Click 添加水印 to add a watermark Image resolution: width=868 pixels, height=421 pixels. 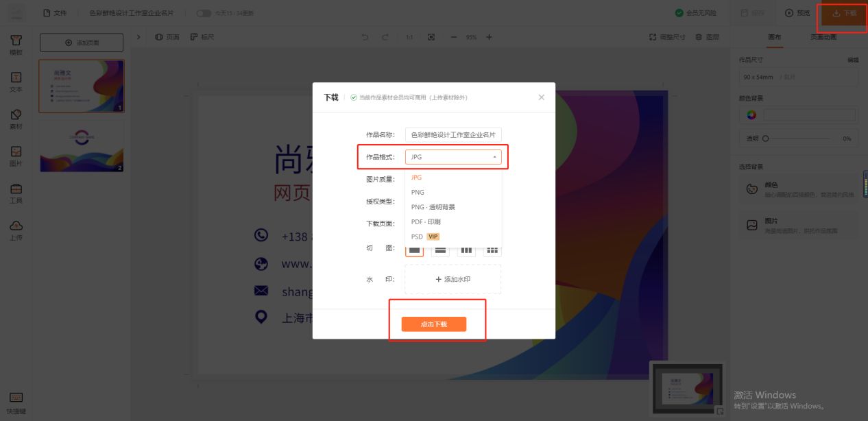click(452, 279)
